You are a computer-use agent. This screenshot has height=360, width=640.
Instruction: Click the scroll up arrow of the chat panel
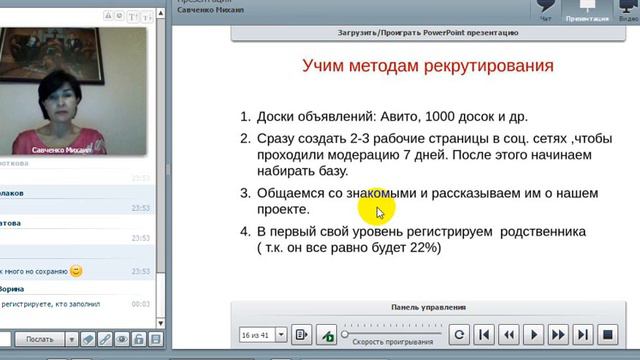tap(161, 13)
